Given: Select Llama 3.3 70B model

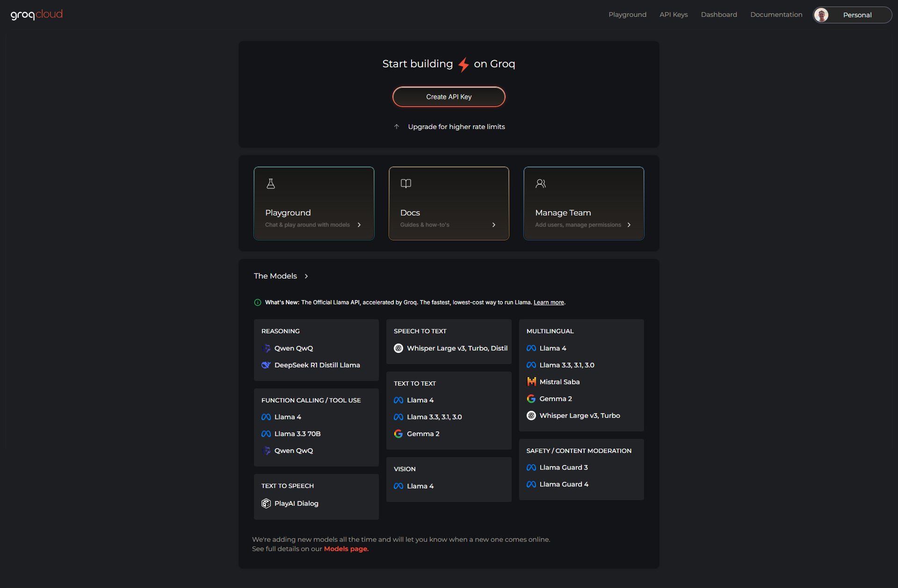Looking at the screenshot, I should tap(297, 434).
